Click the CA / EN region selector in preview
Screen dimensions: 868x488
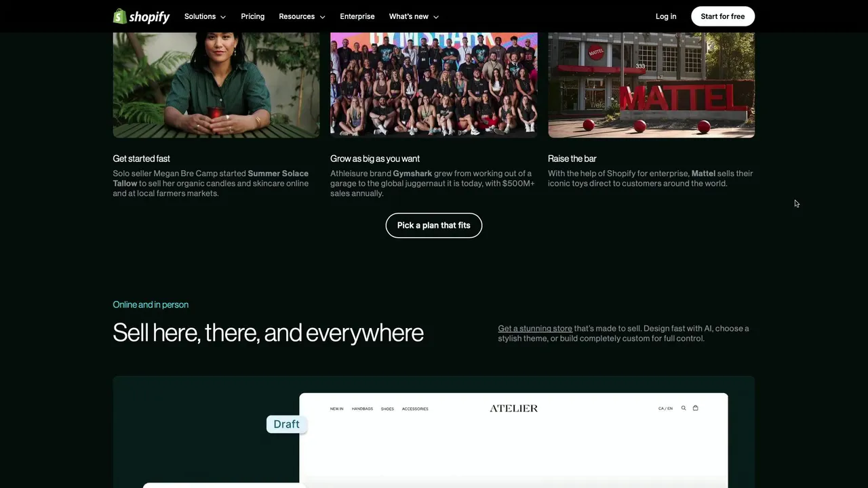(x=665, y=409)
